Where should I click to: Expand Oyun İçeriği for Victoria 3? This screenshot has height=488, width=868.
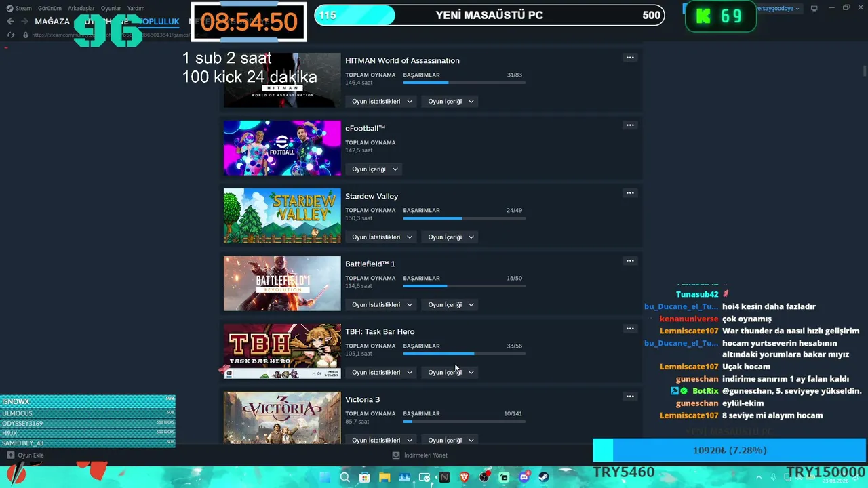[451, 440]
